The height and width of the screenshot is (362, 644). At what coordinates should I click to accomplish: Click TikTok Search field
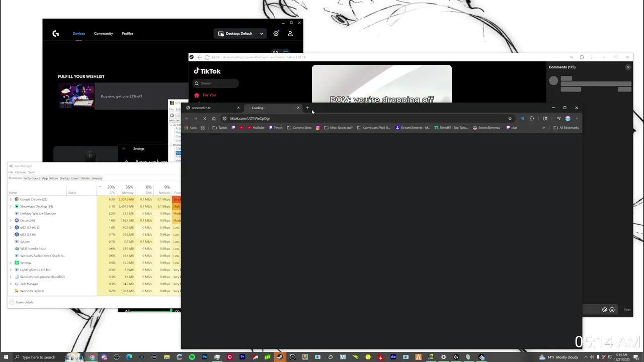point(216,83)
